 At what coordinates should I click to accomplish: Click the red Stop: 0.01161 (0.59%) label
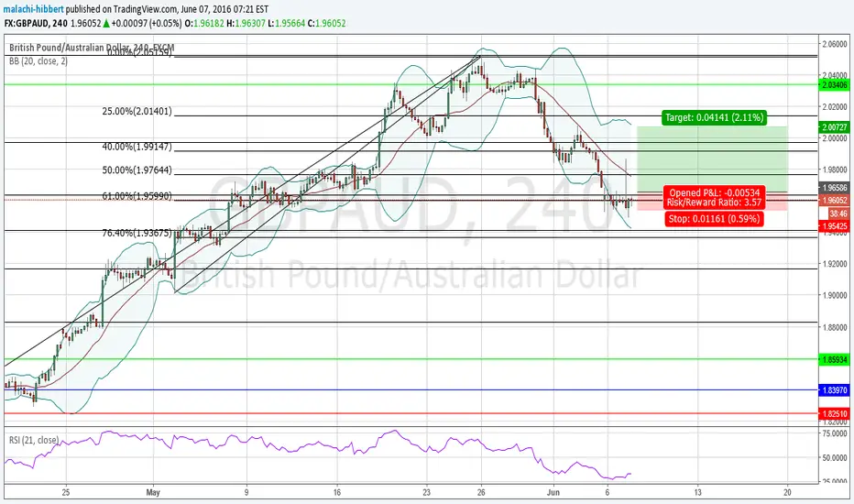[x=714, y=219]
